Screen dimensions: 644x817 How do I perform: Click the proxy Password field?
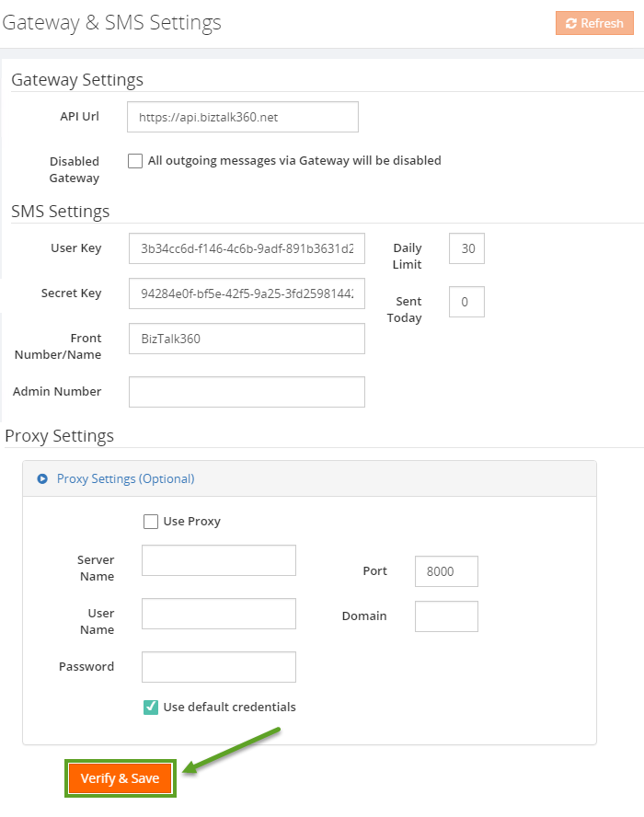[219, 667]
